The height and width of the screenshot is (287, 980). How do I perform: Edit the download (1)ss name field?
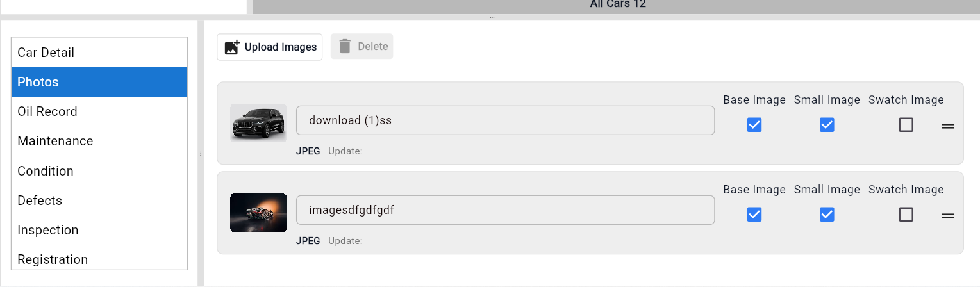pyautogui.click(x=504, y=120)
